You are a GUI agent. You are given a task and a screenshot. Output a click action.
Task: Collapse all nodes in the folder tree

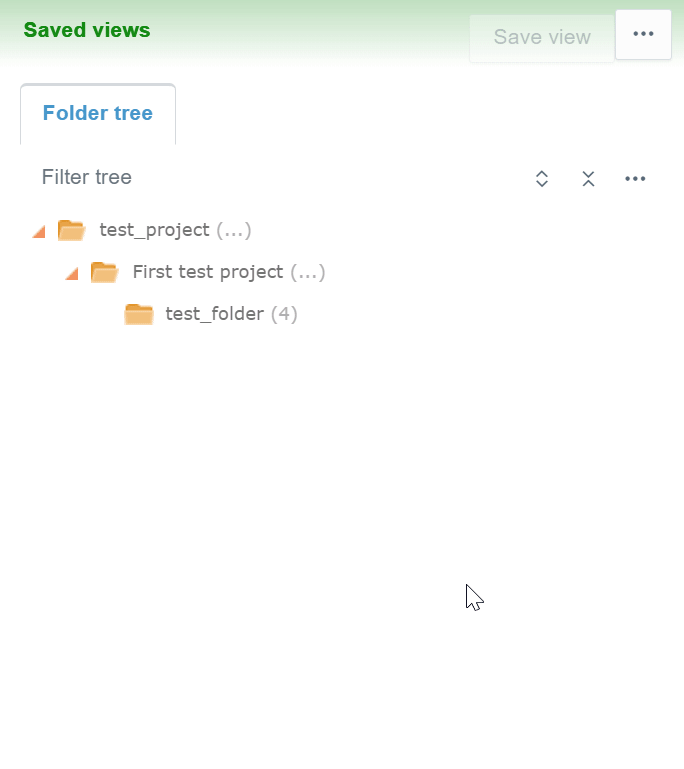[588, 179]
